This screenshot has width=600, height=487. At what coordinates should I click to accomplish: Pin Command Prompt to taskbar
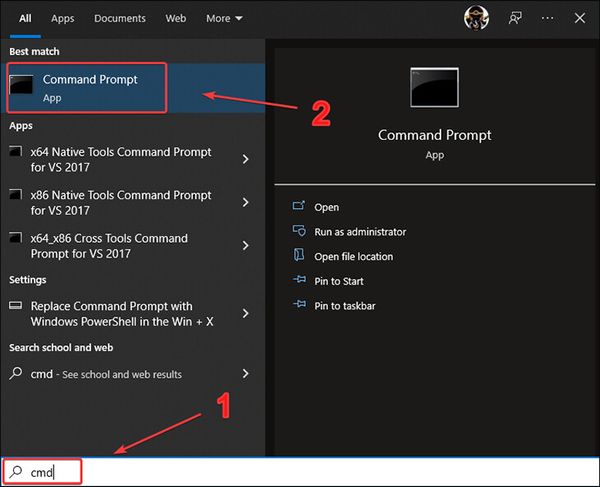pyautogui.click(x=344, y=306)
